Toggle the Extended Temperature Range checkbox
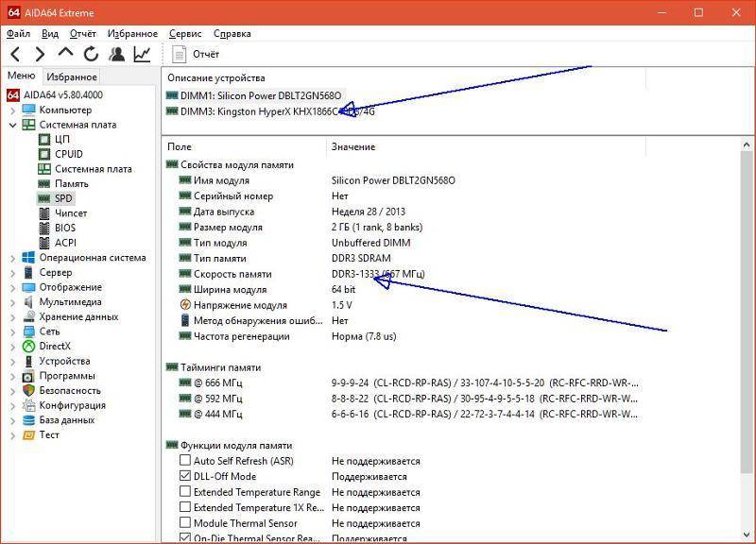756x544 pixels. (185, 491)
